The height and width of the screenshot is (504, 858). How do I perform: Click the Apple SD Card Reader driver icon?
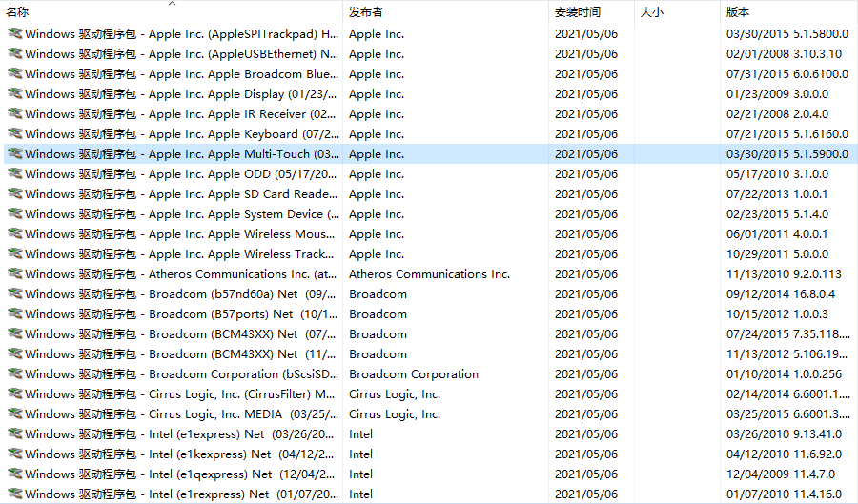[15, 193]
